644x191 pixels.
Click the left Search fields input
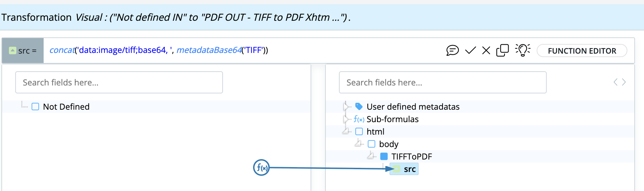(119, 82)
